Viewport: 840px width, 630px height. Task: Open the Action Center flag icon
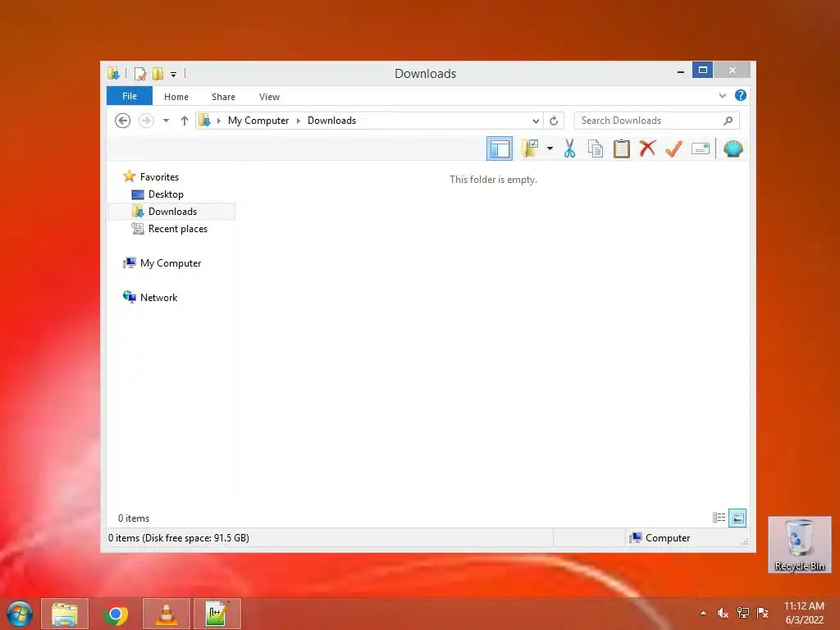762,613
